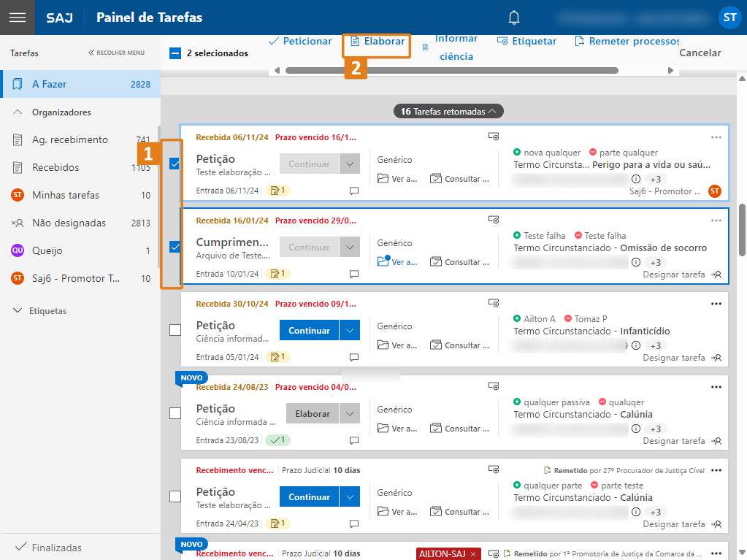This screenshot has width=747, height=560.
Task: Collapse the 16 Tarefas retomadas group
Action: point(448,112)
